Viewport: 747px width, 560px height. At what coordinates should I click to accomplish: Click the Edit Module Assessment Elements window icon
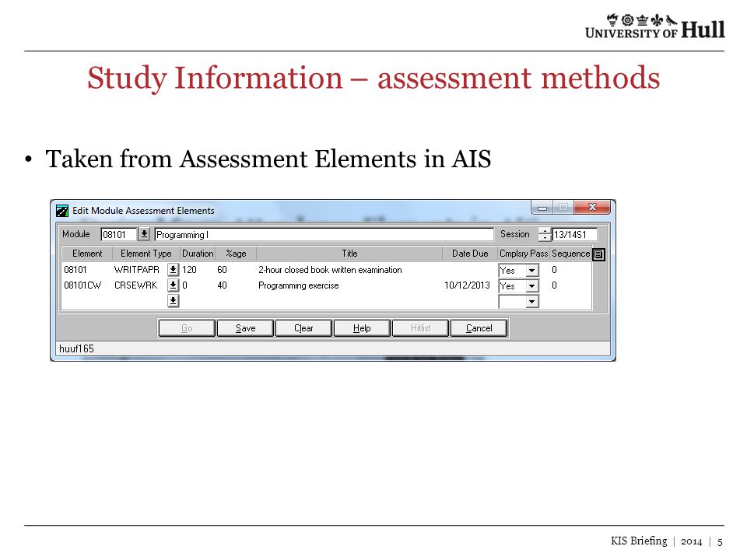(x=62, y=211)
